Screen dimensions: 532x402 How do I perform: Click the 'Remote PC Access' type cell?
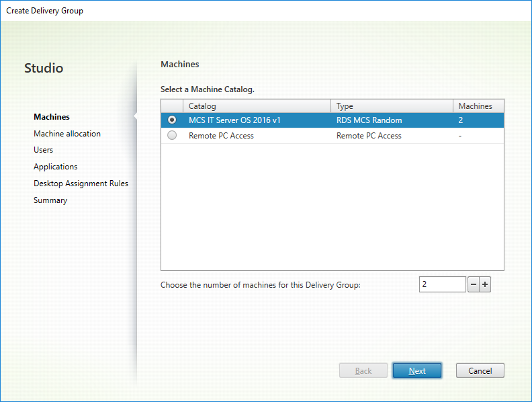pos(369,136)
